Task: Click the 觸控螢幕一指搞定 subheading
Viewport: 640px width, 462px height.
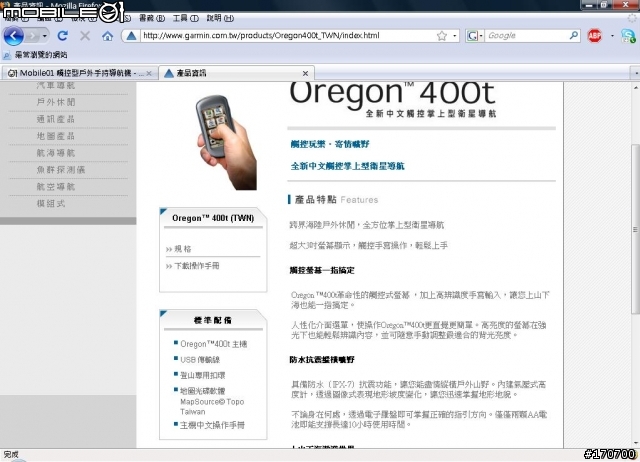Action: (x=322, y=270)
